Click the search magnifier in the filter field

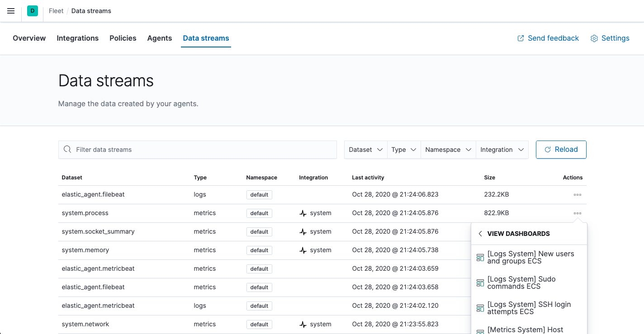tap(67, 149)
